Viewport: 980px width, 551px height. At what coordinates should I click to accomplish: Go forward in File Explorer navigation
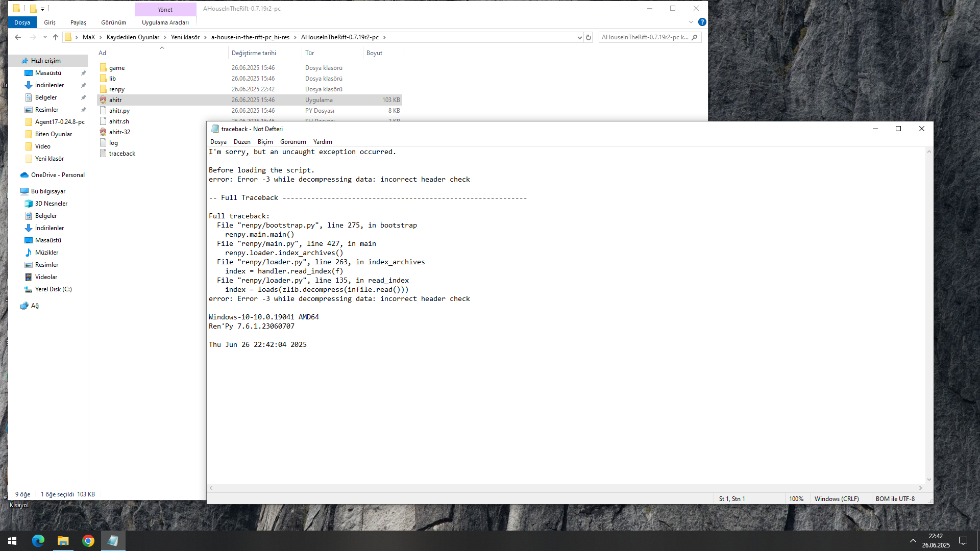pyautogui.click(x=33, y=37)
